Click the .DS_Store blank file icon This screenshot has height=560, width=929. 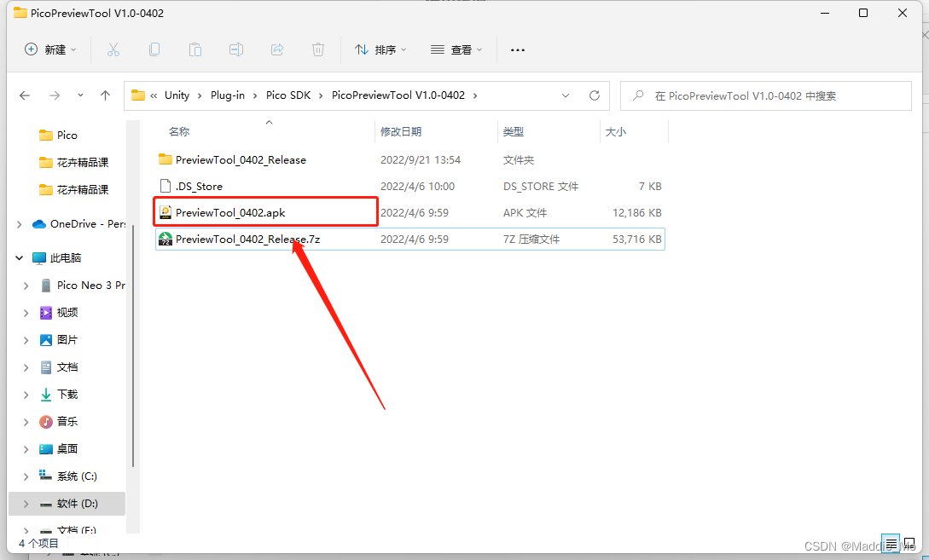click(x=165, y=187)
